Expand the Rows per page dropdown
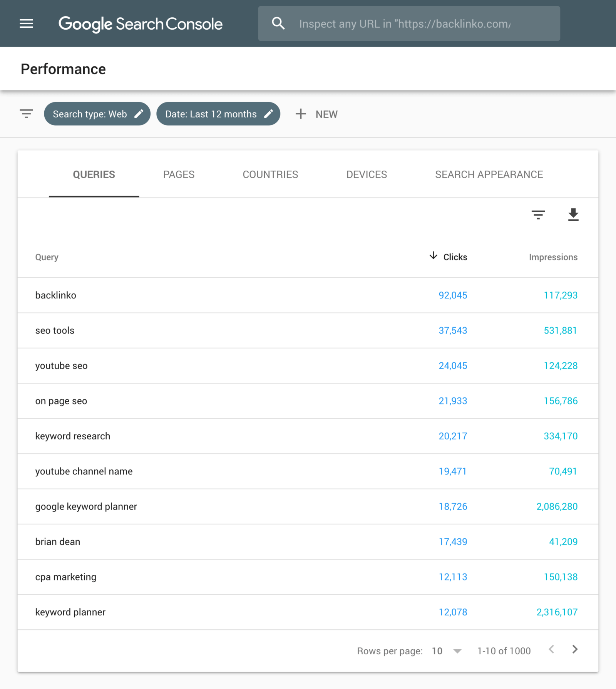 coord(457,651)
